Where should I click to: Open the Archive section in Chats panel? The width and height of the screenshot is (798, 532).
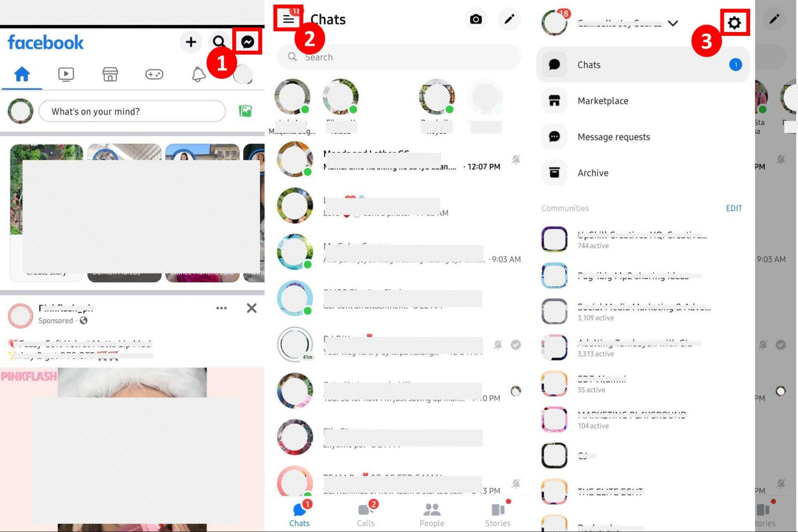point(593,172)
